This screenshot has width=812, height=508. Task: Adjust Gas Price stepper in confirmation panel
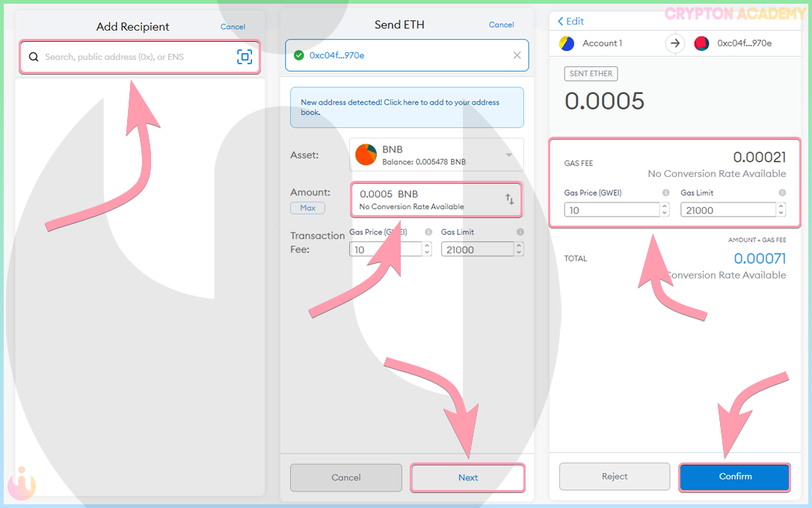[x=665, y=209]
